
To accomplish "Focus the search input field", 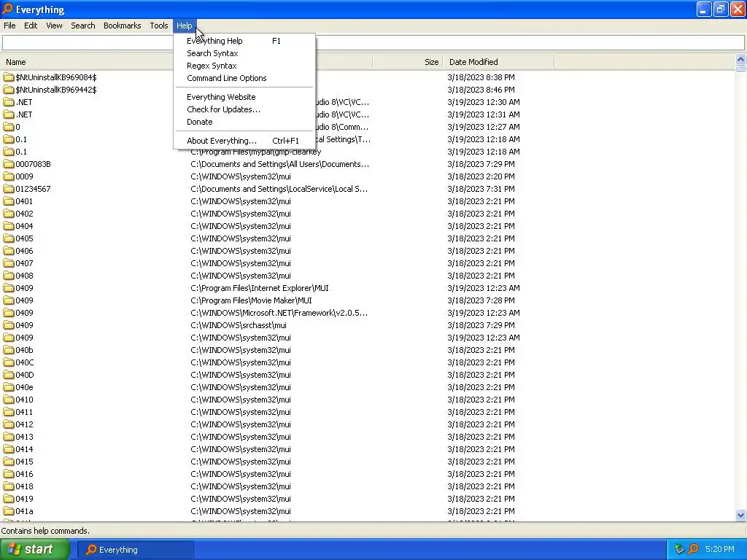I will click(373, 42).
